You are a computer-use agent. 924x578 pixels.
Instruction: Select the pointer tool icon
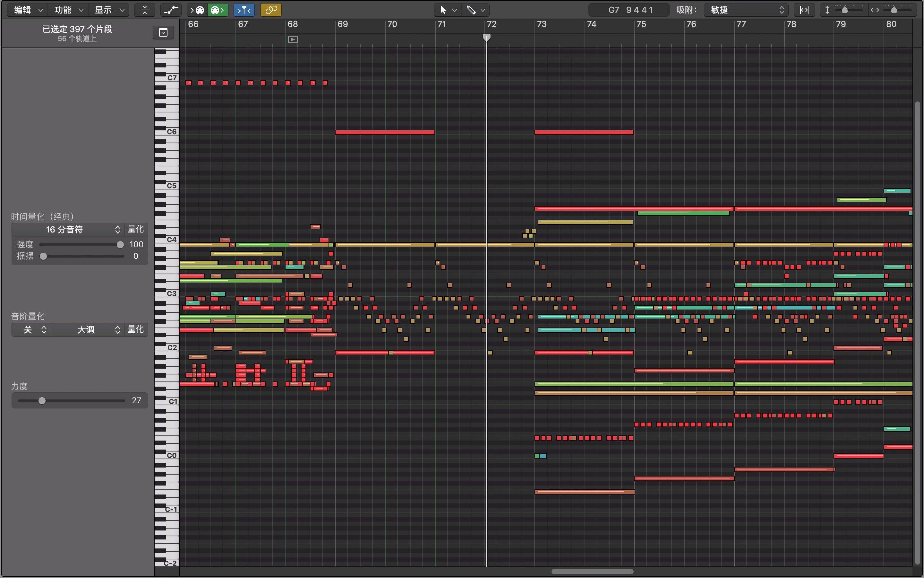[x=443, y=10]
